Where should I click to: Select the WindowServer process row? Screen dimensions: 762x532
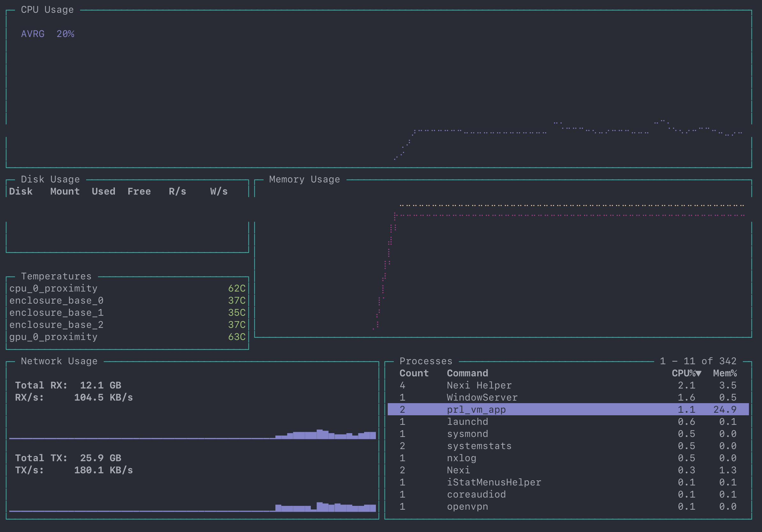[x=568, y=397]
